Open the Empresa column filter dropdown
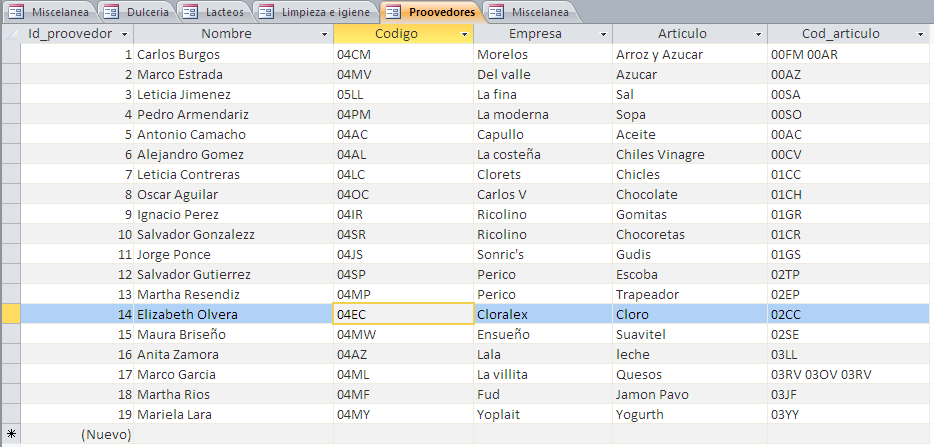 tap(603, 35)
